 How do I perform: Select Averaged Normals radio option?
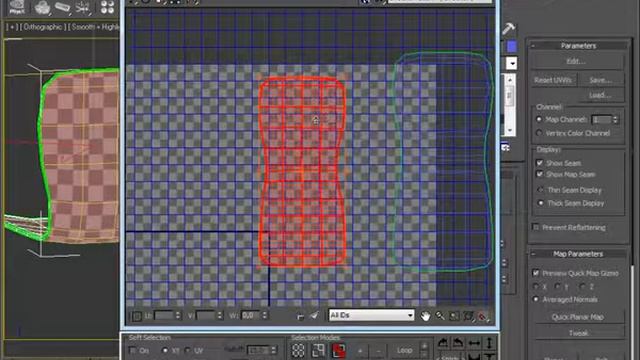pyautogui.click(x=536, y=299)
